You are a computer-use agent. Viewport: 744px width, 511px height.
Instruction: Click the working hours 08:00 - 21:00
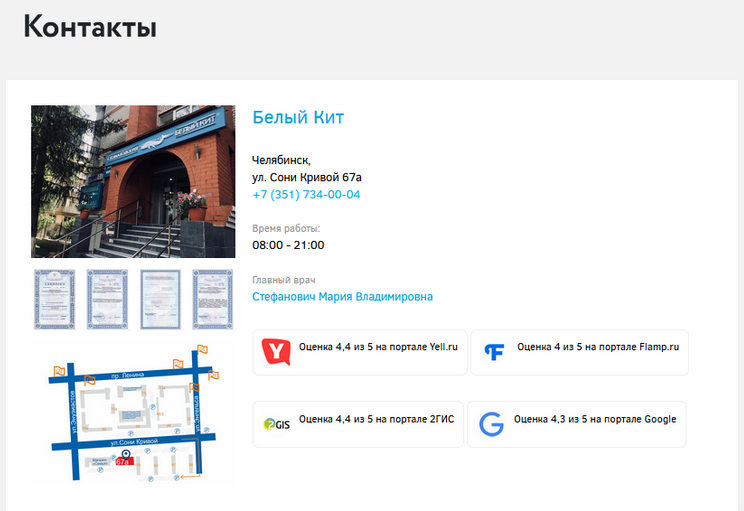288,245
